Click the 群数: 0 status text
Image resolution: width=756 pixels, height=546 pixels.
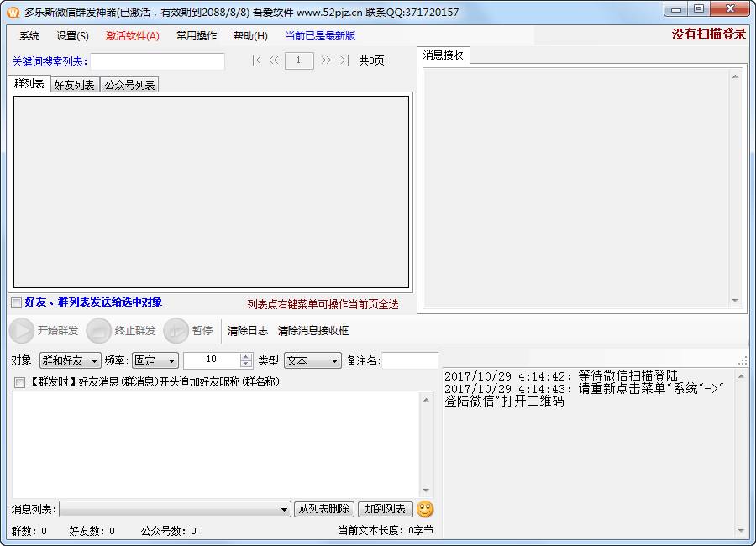coord(29,531)
